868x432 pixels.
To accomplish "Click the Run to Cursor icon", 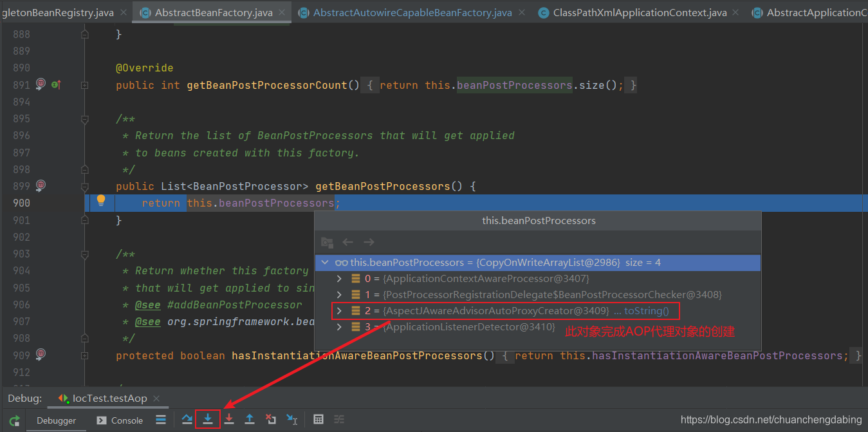I will [292, 419].
